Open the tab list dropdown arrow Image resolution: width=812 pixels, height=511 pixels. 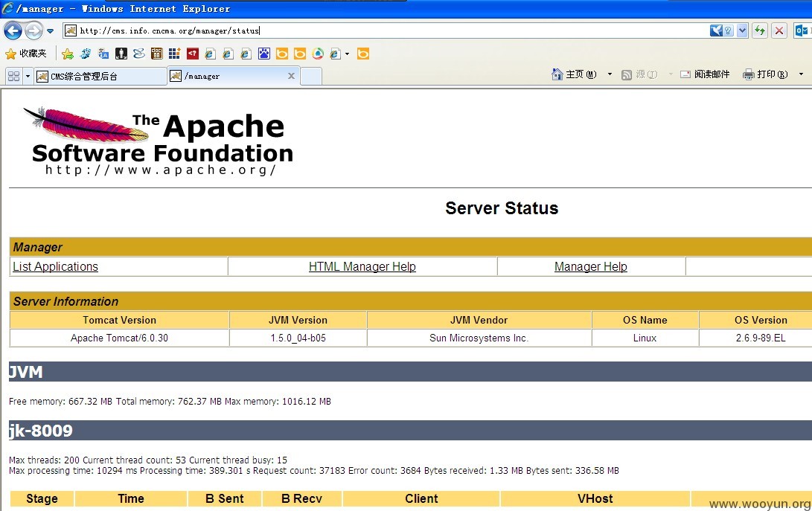coord(28,76)
